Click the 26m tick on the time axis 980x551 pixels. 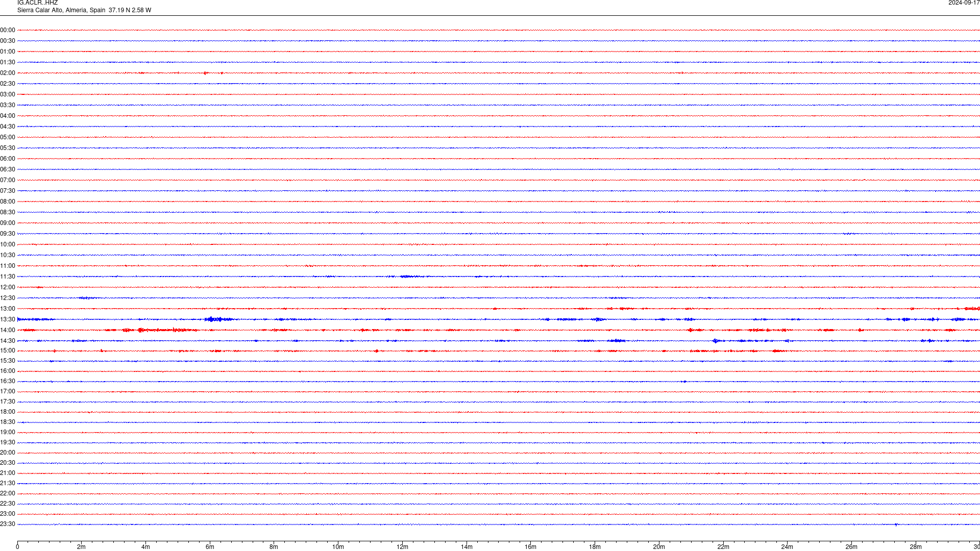pos(851,547)
